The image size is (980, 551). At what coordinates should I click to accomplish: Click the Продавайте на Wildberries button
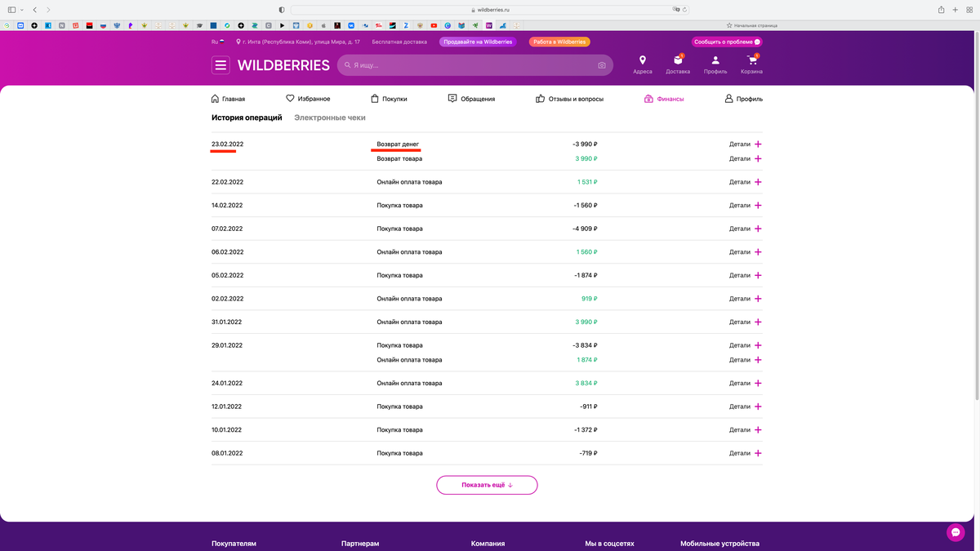pos(478,42)
